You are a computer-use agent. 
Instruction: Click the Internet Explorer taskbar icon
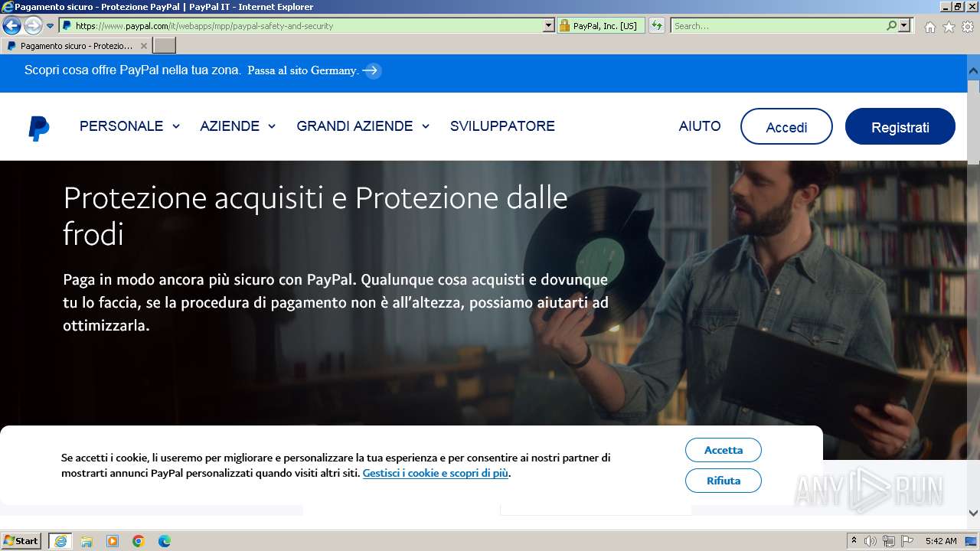tap(60, 541)
